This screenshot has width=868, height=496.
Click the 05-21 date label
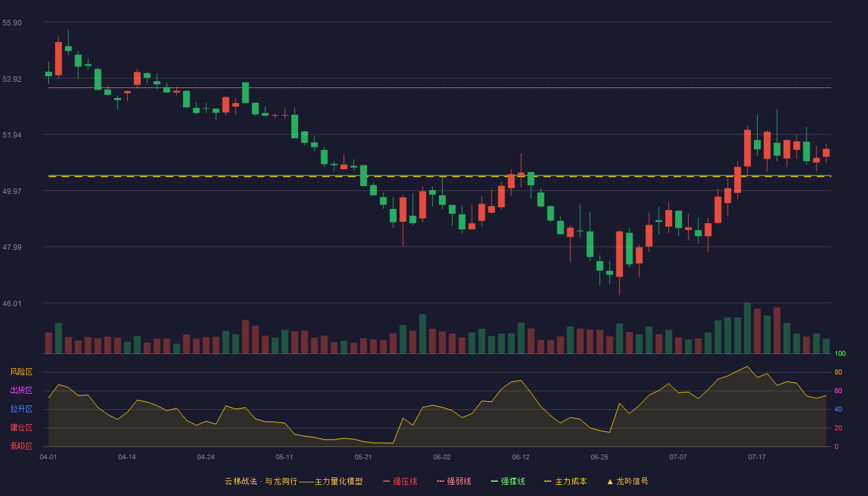pos(363,457)
